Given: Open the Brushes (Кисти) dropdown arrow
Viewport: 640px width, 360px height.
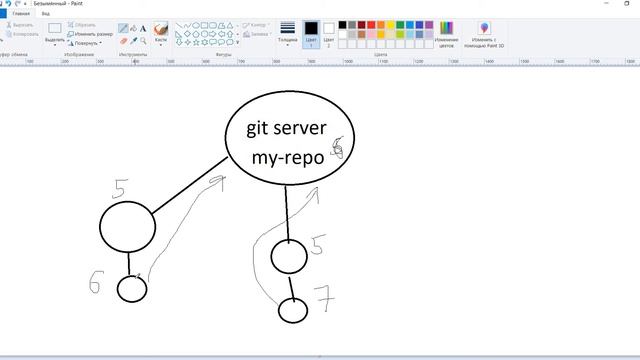Looking at the screenshot, I should click(x=161, y=44).
